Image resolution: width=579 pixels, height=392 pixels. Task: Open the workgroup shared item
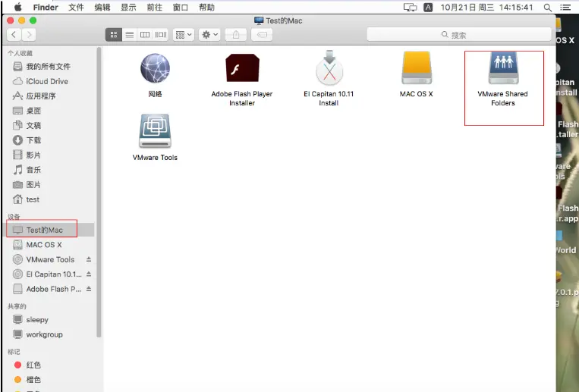click(x=50, y=334)
